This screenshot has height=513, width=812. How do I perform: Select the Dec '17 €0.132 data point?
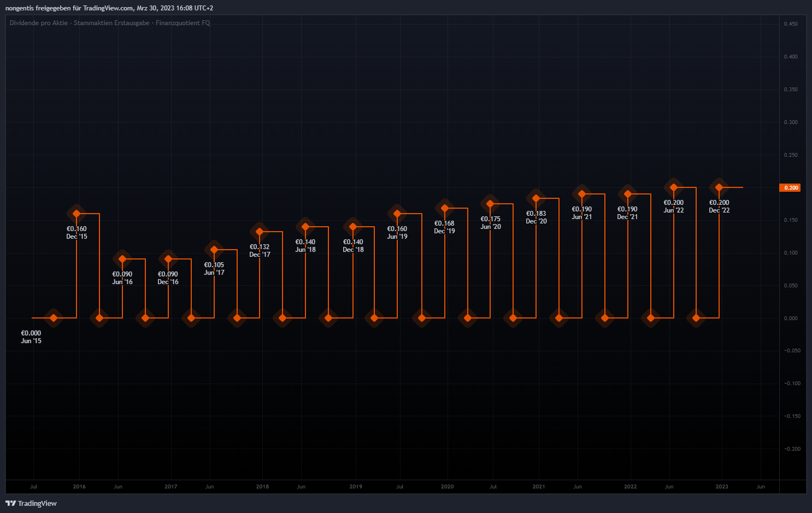click(x=260, y=232)
